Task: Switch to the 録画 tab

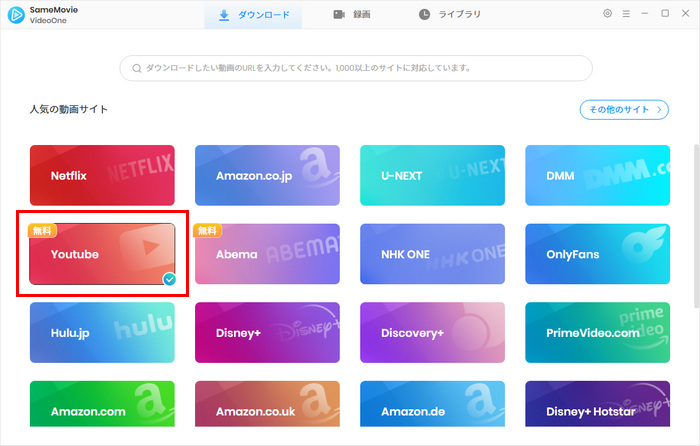Action: pyautogui.click(x=352, y=15)
